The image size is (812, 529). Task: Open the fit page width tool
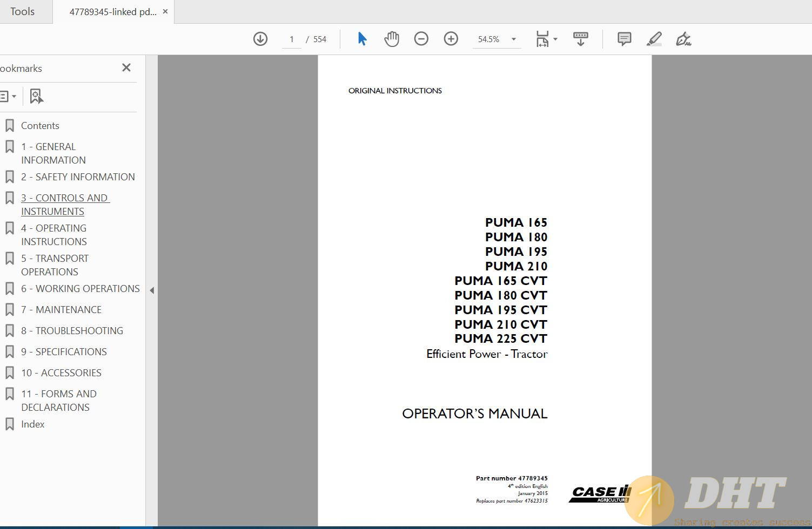(x=542, y=39)
